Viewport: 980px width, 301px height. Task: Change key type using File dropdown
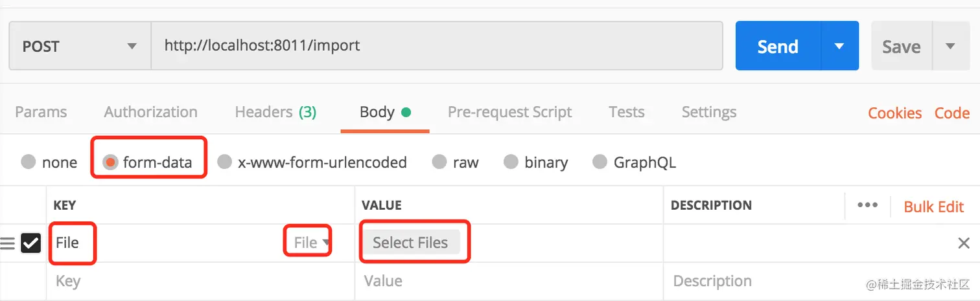311,243
